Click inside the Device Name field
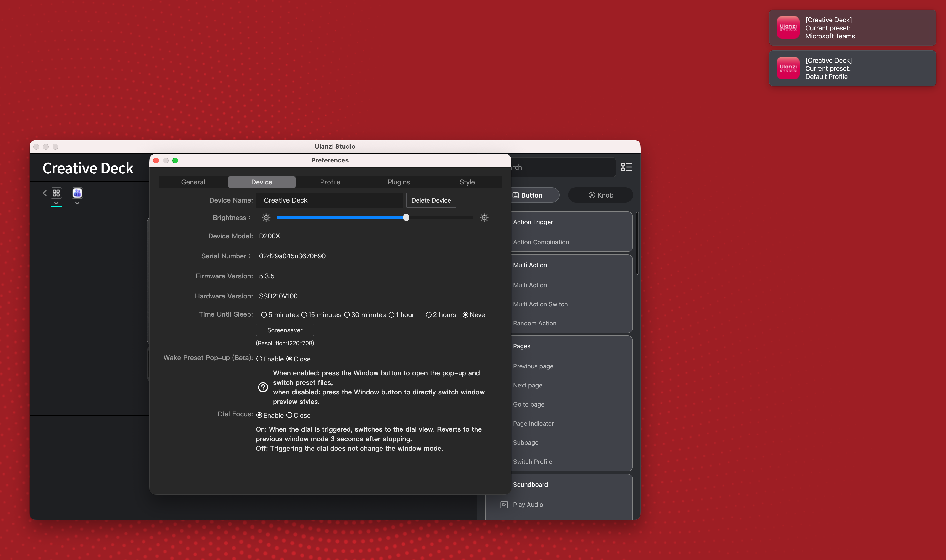 (329, 200)
